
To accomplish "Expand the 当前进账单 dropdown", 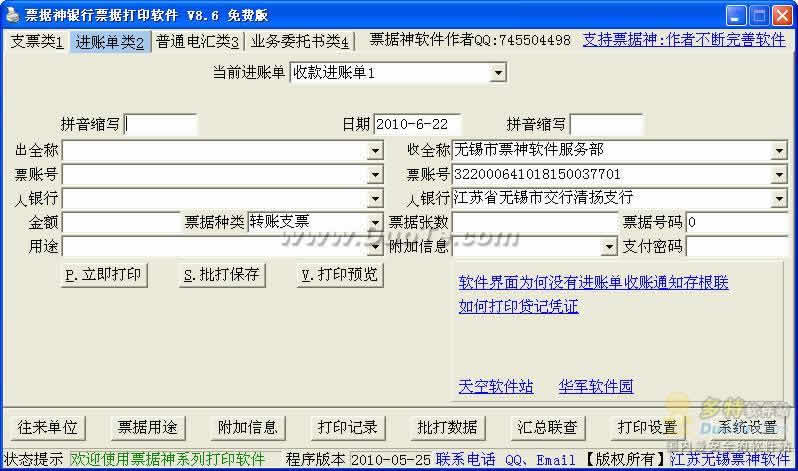I will point(498,73).
